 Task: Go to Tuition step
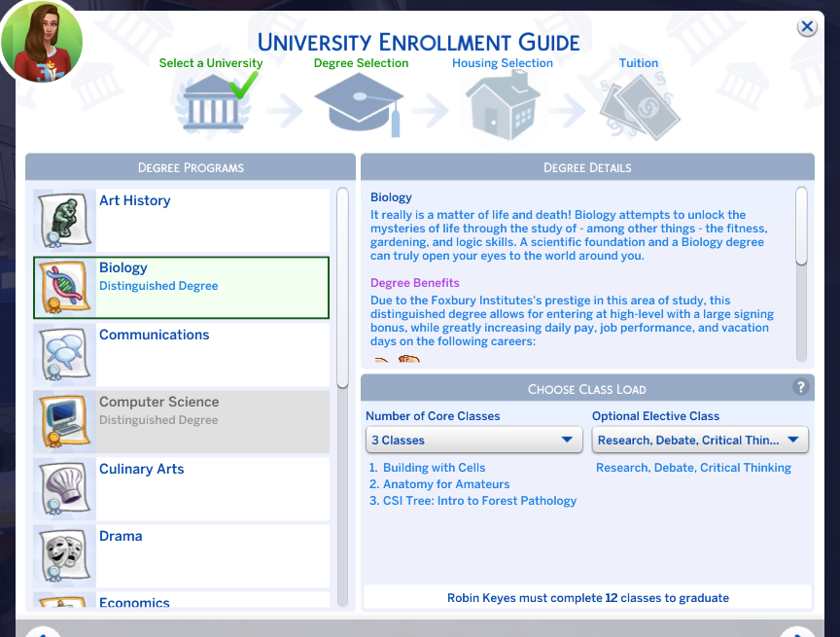click(x=639, y=63)
